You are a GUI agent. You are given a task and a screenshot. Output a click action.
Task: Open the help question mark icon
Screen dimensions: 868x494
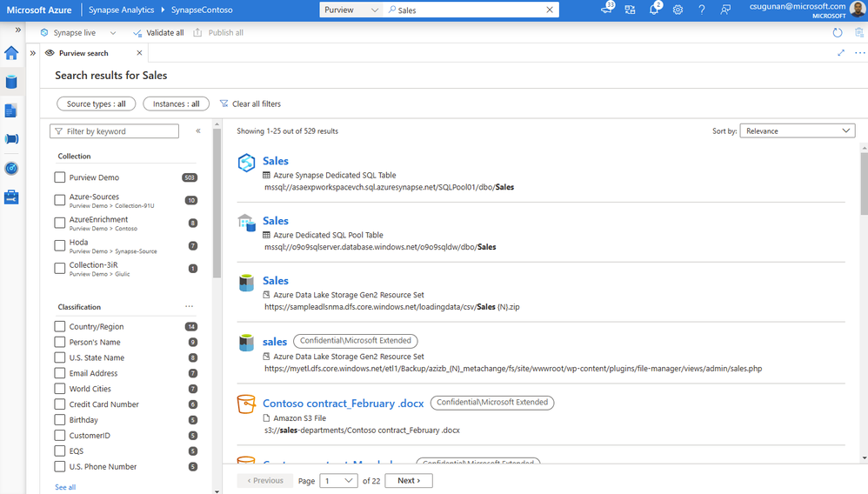701,10
